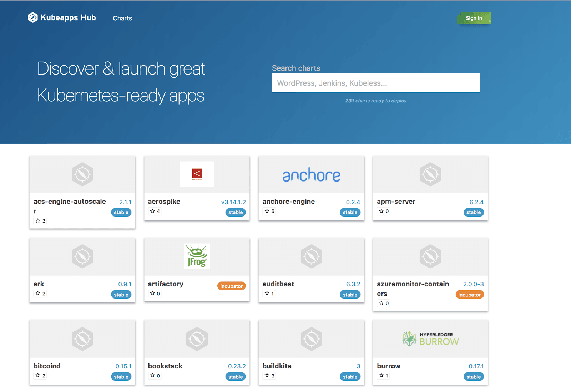Click the stable badge on ark card
The width and height of the screenshot is (571, 392).
click(121, 295)
